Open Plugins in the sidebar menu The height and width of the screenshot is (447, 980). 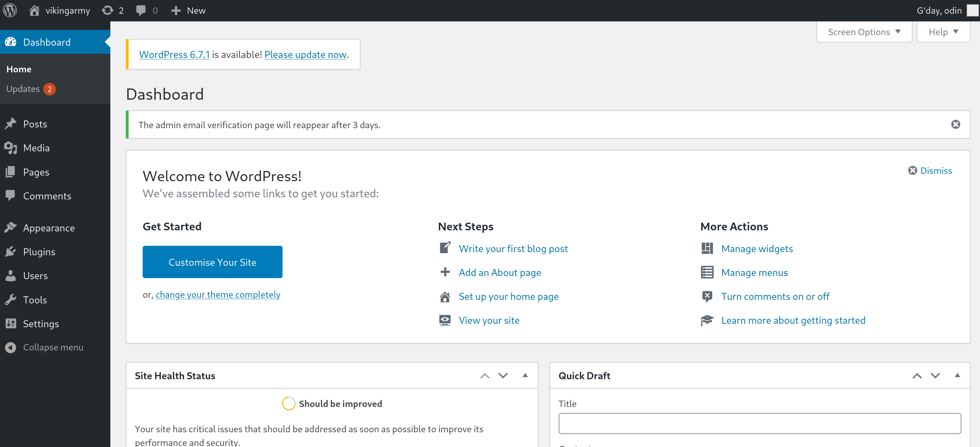click(39, 252)
